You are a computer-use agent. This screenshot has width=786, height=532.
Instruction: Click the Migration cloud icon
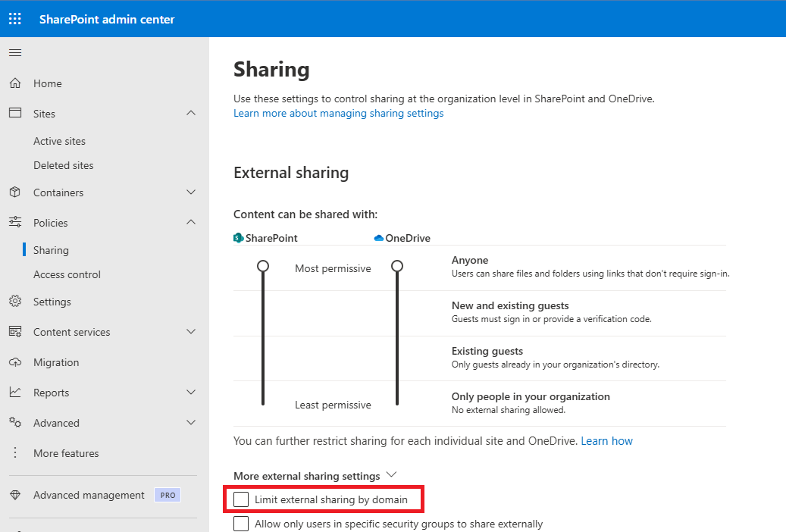pos(15,362)
